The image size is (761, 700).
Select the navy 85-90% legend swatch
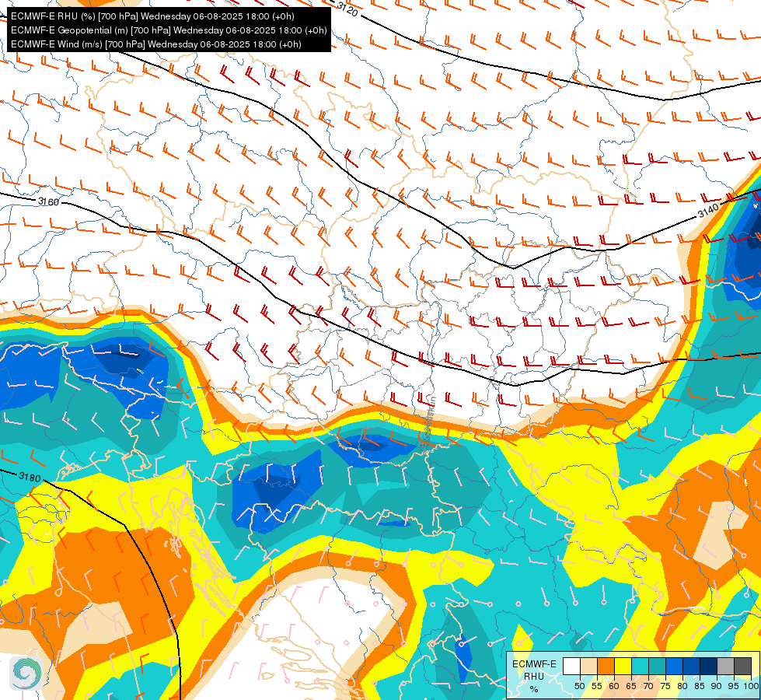[709, 666]
